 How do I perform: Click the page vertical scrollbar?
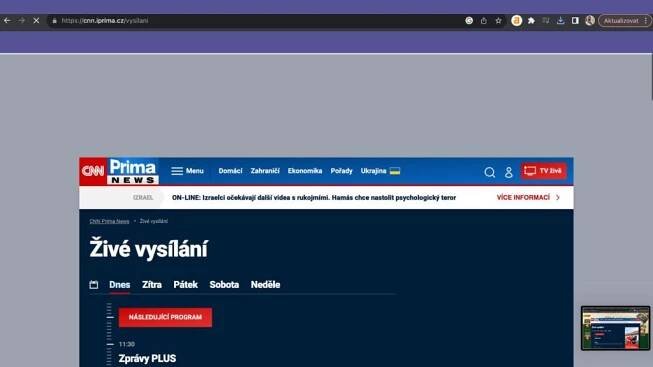pos(651,77)
